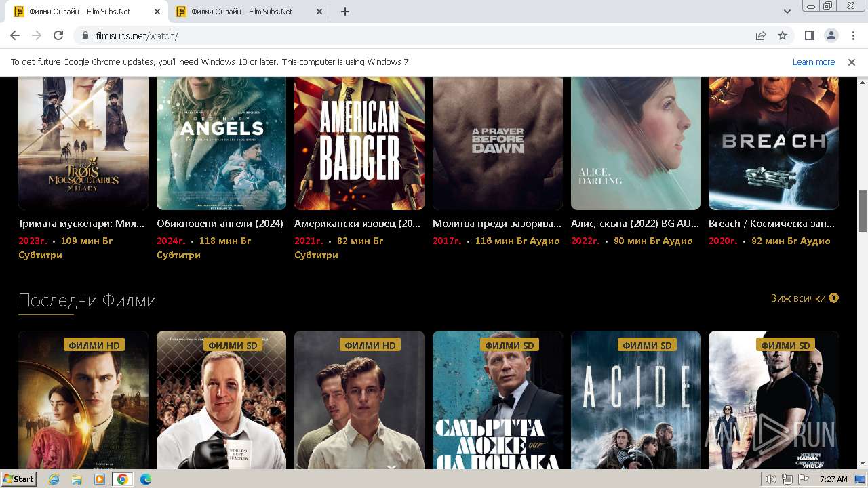Click year '2023г.' under Тримата мускетари
Viewport: 868px width, 488px height.
tap(33, 241)
